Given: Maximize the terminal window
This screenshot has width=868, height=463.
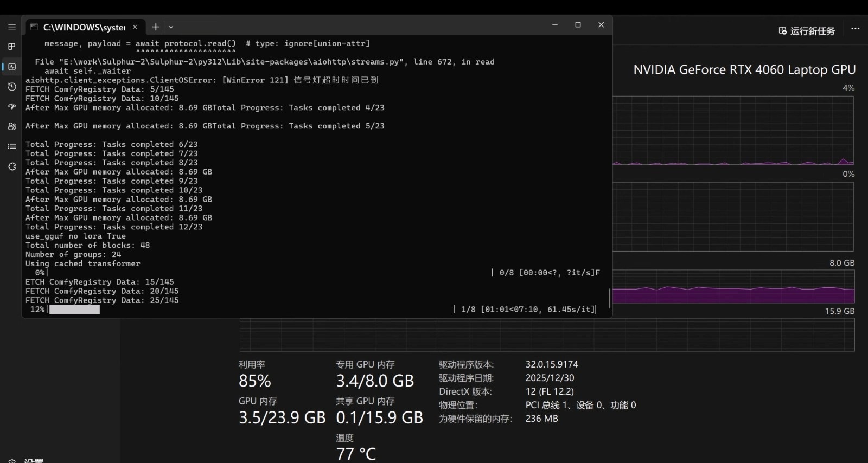Looking at the screenshot, I should pyautogui.click(x=578, y=25).
